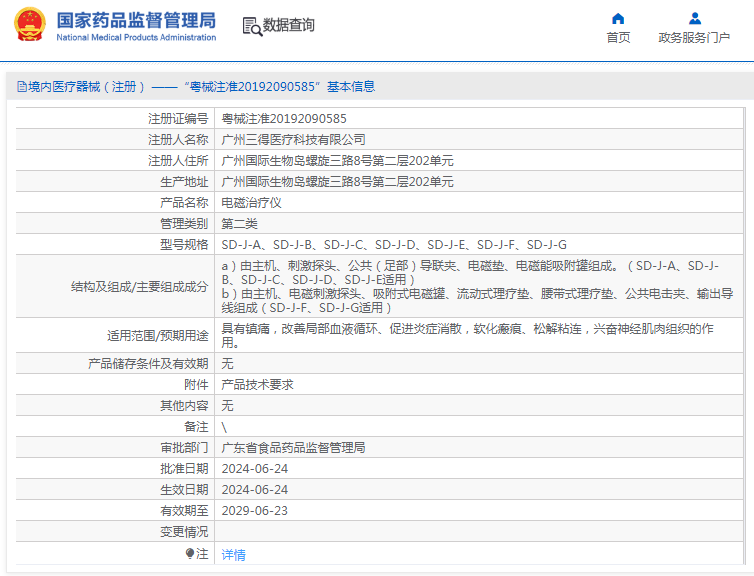Viewport: 754px width, 576px height.
Task: Click the 型号规格 model list value
Action: point(394,245)
